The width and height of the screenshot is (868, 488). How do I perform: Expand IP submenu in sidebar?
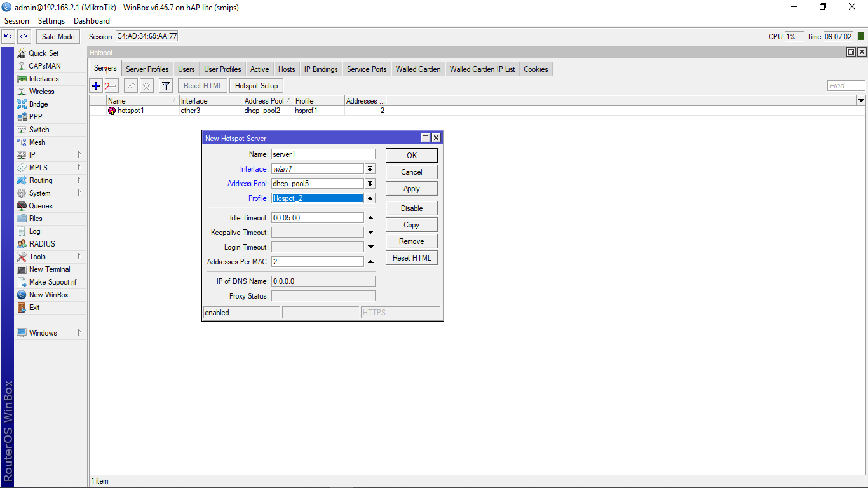tap(79, 155)
